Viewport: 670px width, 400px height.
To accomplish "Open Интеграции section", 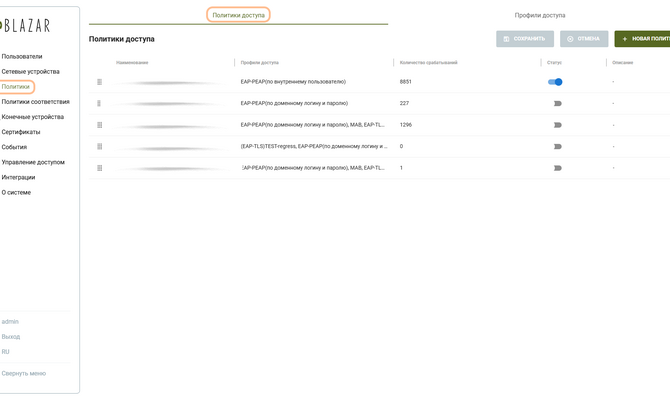I will point(18,177).
